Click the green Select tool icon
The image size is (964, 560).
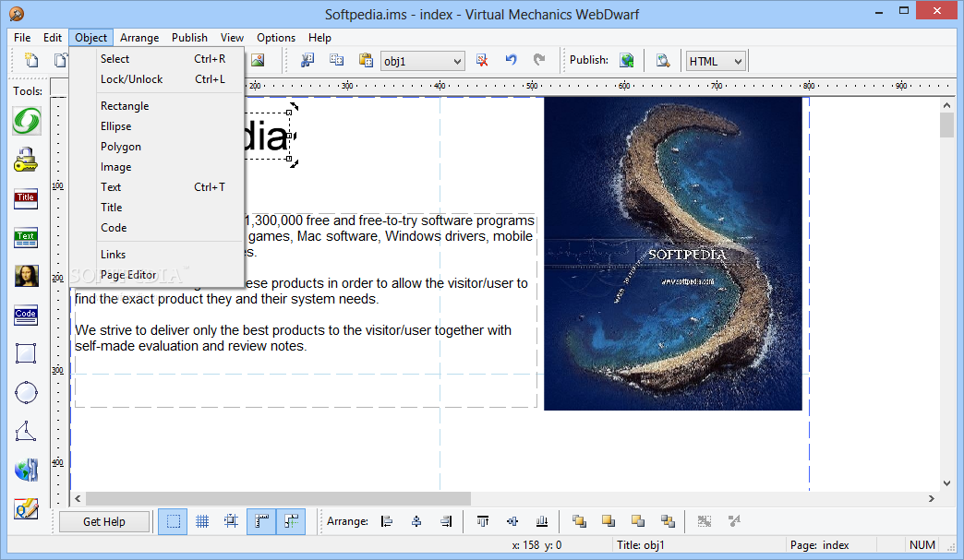[27, 120]
